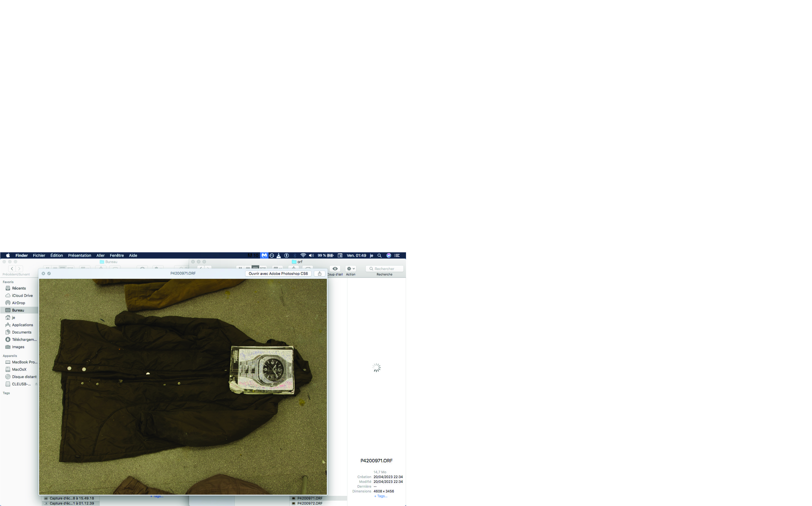
Task: Click the Coup d'œil eye icon
Action: (335, 269)
